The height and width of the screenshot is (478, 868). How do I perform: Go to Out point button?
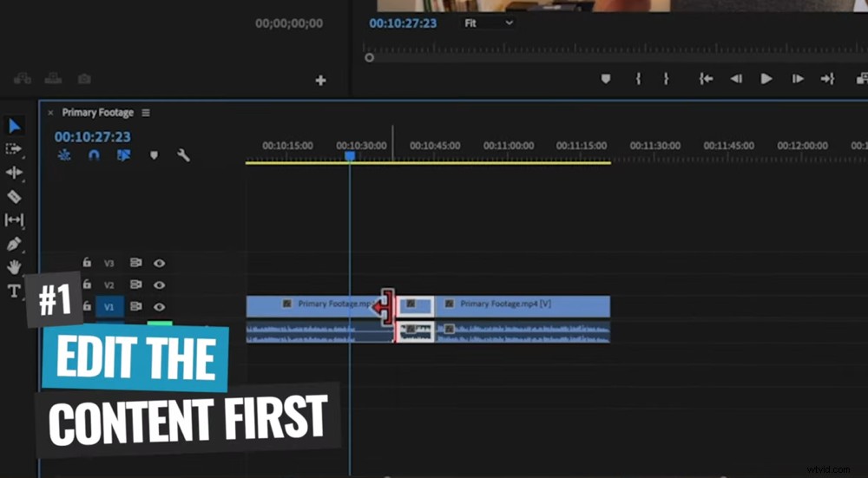pos(827,79)
